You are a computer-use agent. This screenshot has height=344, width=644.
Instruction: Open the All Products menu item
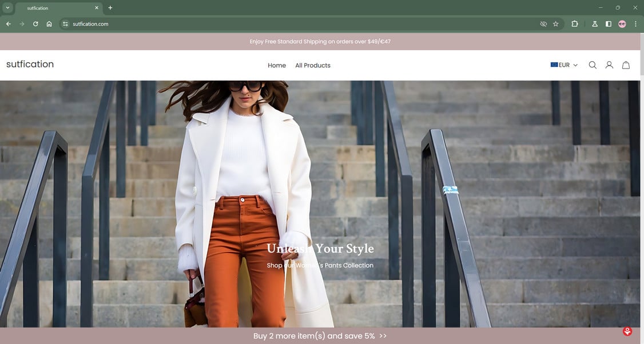tap(312, 65)
